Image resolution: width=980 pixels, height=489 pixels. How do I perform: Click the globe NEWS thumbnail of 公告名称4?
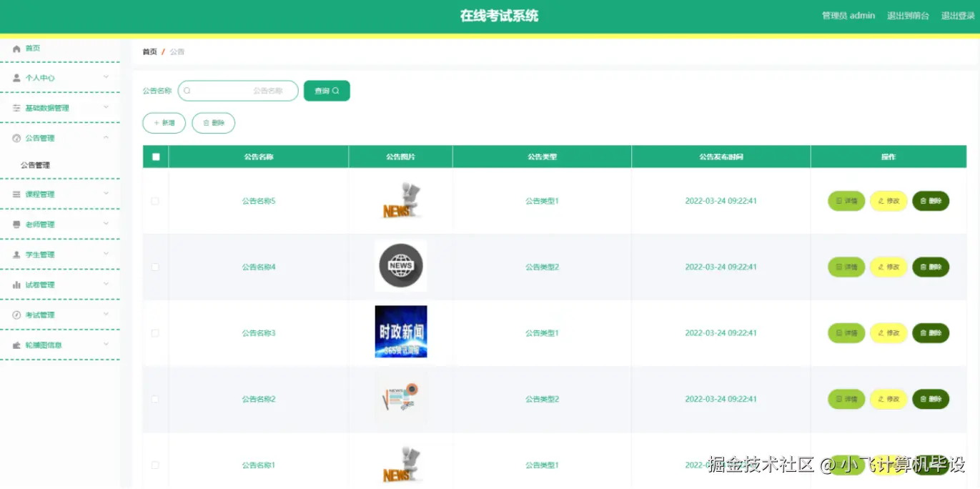click(x=401, y=266)
